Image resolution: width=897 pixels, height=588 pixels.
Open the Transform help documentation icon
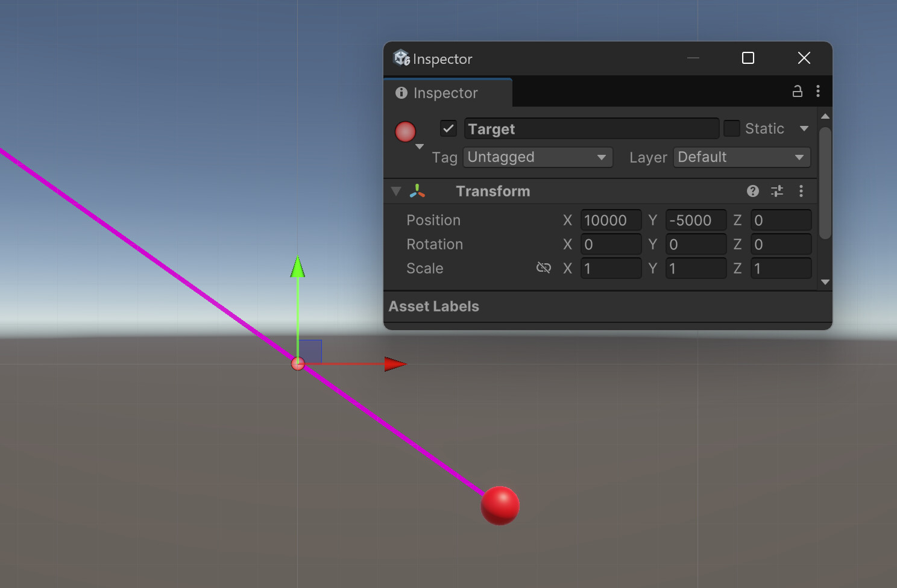[752, 191]
